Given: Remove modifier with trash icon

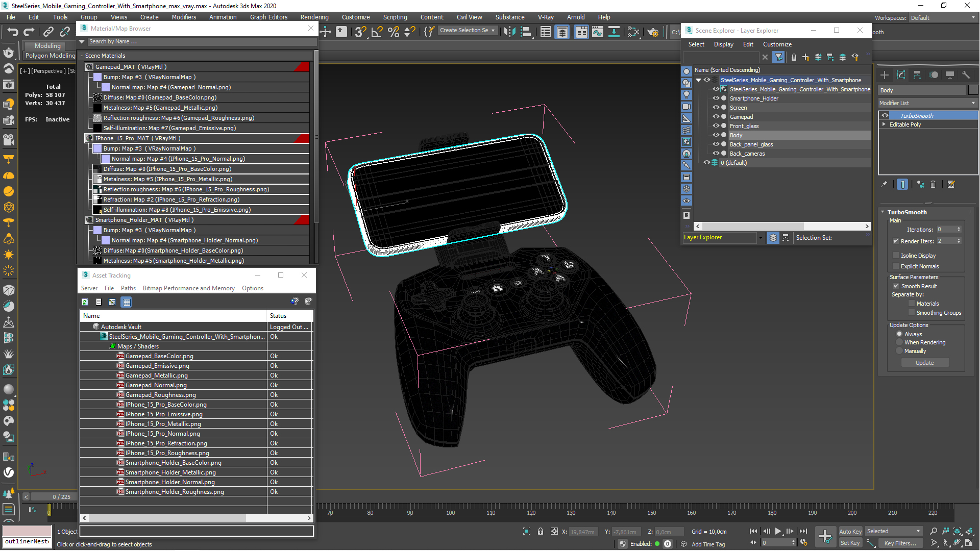Looking at the screenshot, I should tap(933, 184).
